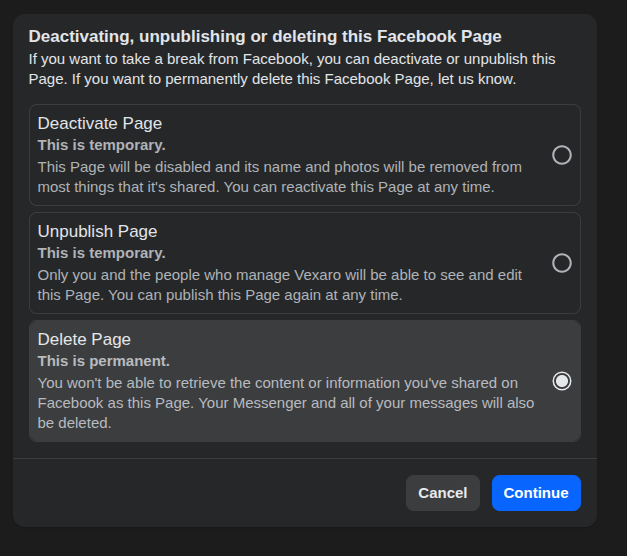Select the Deactivate Page radio button
Viewport: 627px width, 556px height.
click(x=562, y=155)
